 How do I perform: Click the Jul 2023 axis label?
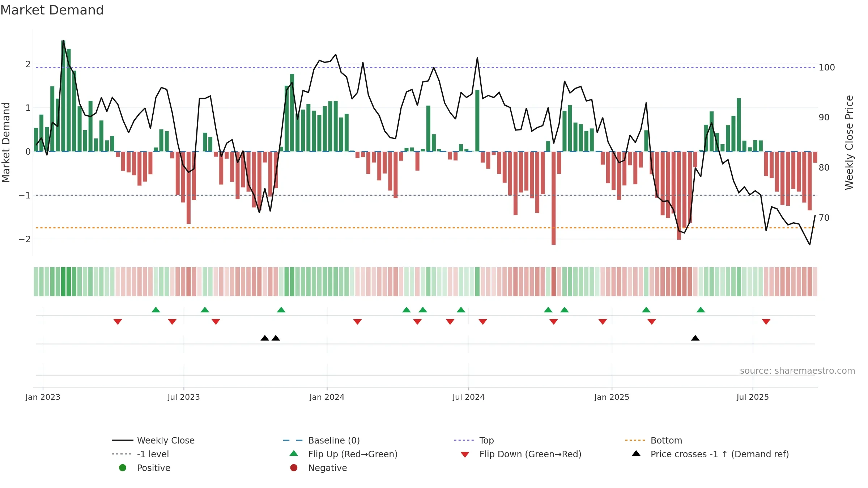183,397
